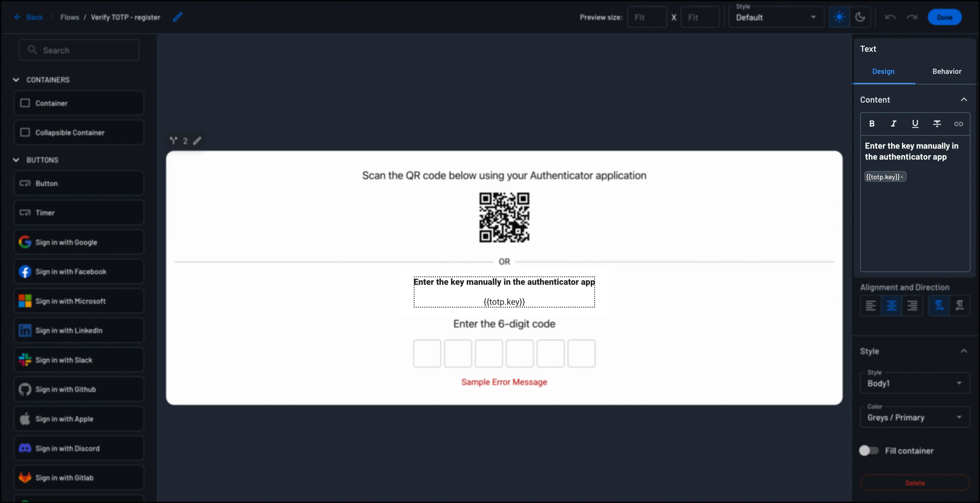Insert a link using link icon
The height and width of the screenshot is (503, 980).
(958, 124)
